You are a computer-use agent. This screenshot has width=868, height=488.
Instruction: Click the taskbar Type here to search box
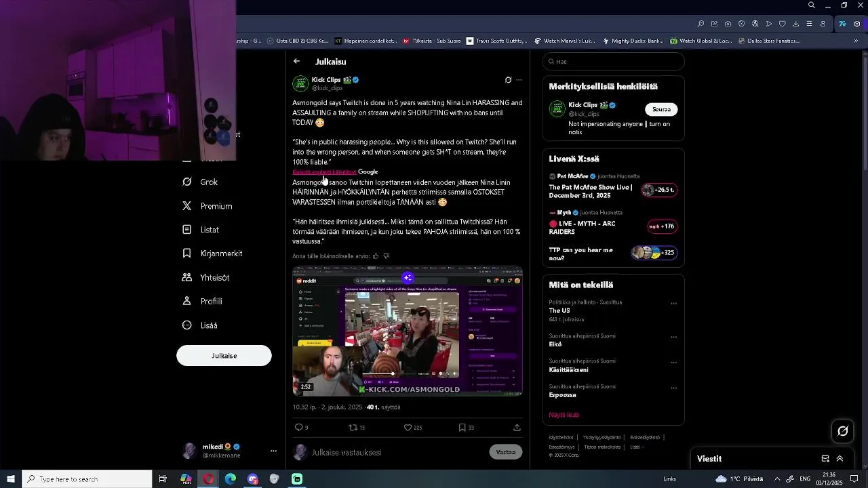pos(87,479)
